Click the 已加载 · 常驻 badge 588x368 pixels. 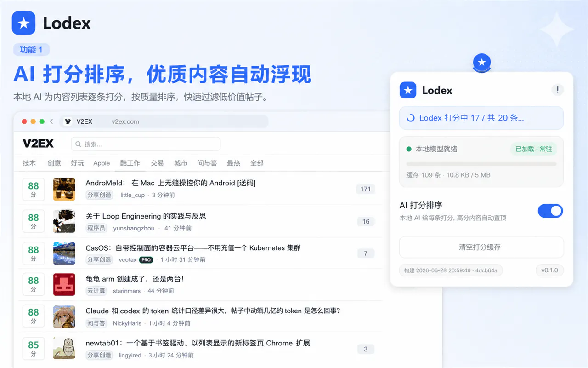pos(533,149)
